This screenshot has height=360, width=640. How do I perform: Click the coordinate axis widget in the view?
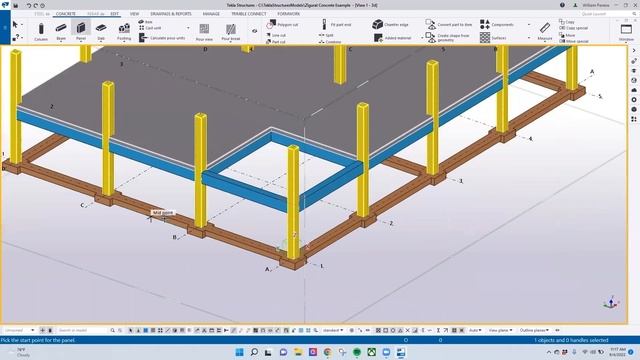611,303
